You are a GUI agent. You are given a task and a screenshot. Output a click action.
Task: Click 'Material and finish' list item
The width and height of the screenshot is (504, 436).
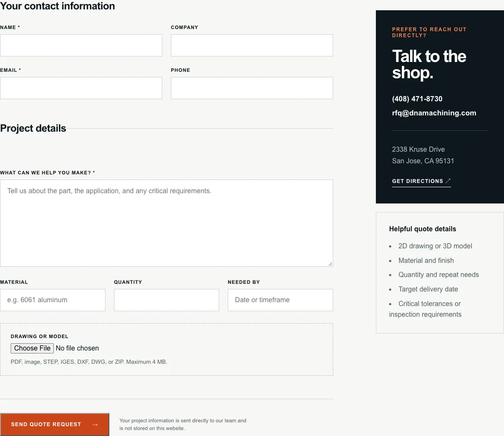(x=426, y=260)
